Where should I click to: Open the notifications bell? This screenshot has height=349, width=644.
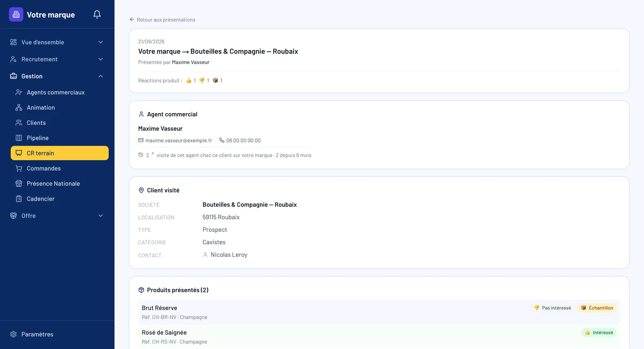[97, 14]
